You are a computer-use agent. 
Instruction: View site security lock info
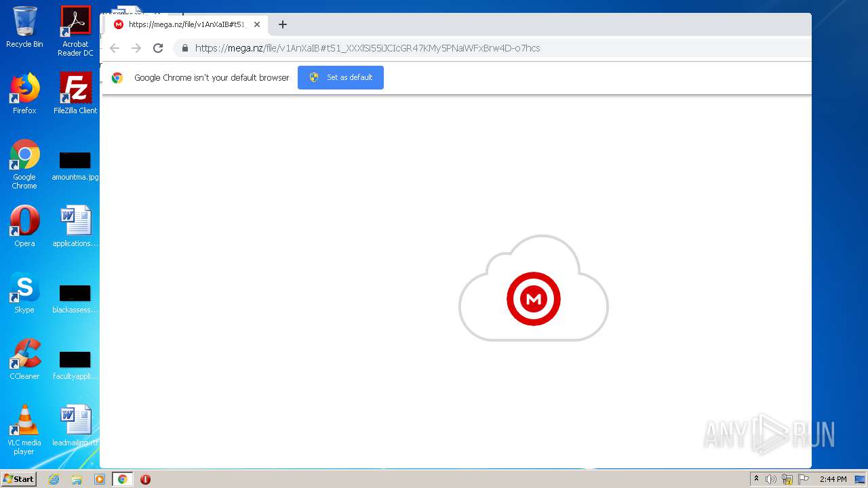pos(184,48)
